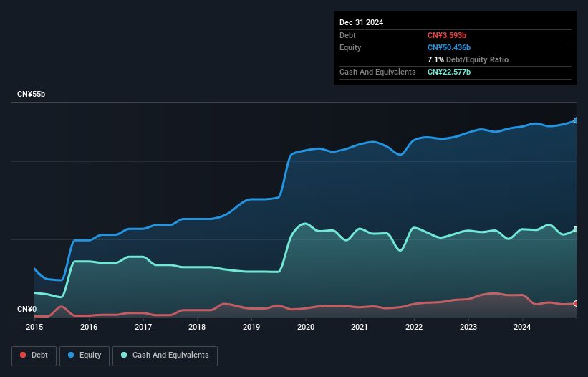
Task: Select the Debt endpoint marker on chart
Action: pos(576,303)
